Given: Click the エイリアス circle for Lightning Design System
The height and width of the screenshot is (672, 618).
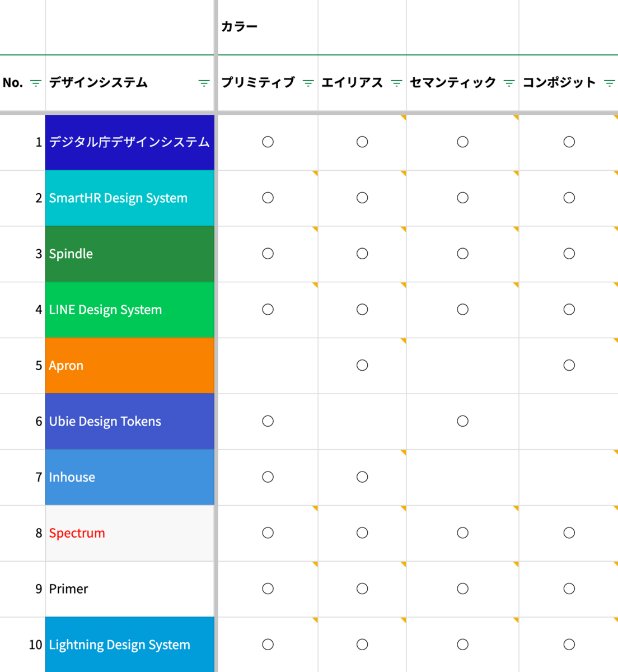Looking at the screenshot, I should 362,645.
